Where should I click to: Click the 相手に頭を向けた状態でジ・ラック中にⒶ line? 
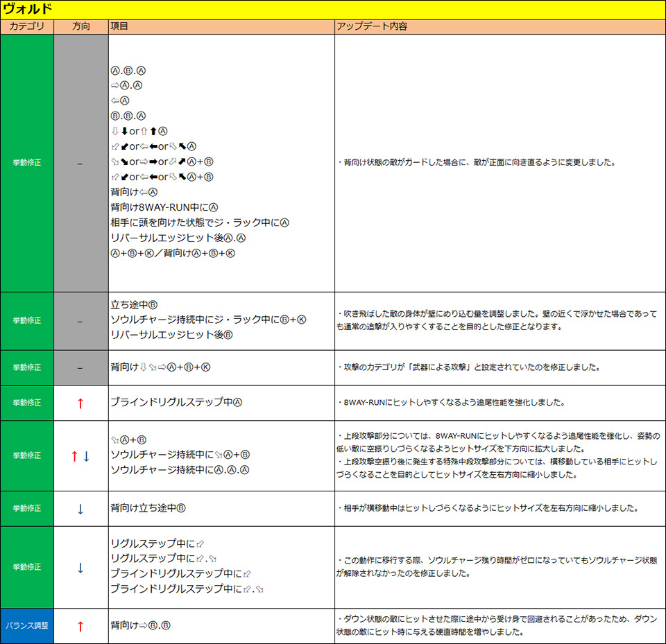tap(199, 223)
